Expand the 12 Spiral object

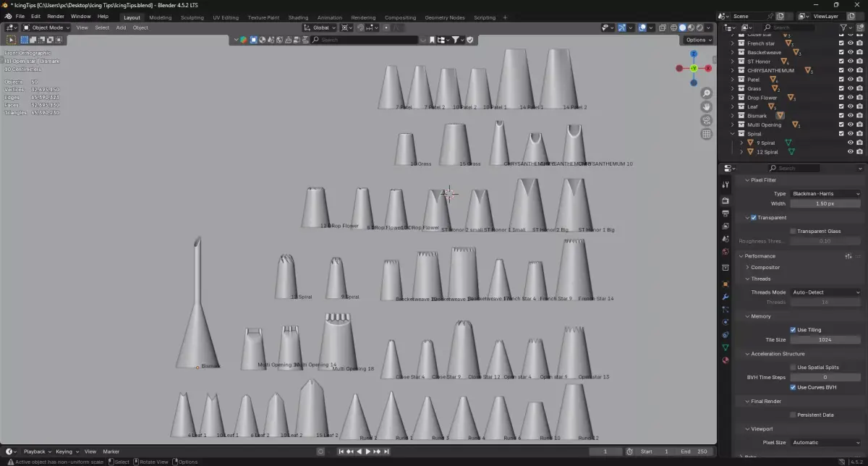[741, 152]
